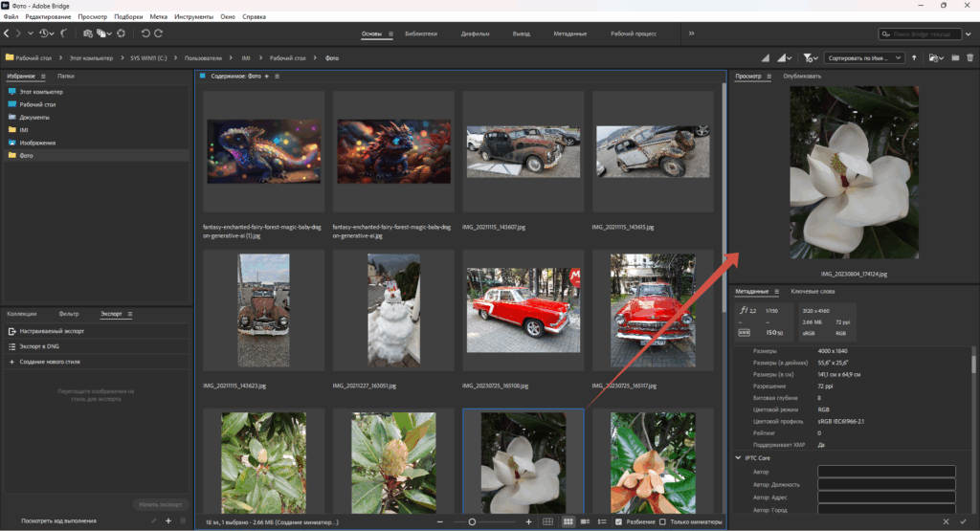This screenshot has width=980, height=531.
Task: Toggle the Только миниатюры checkbox
Action: 662,522
